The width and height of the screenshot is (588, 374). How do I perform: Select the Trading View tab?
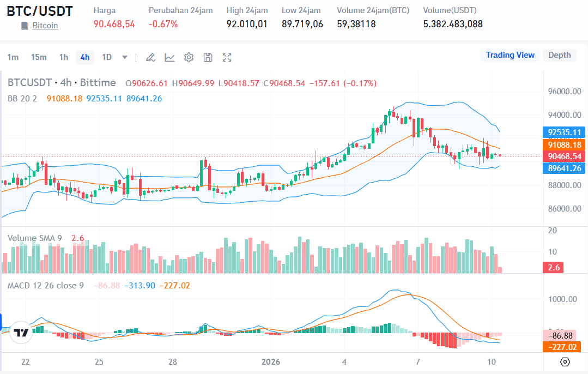[x=510, y=55]
